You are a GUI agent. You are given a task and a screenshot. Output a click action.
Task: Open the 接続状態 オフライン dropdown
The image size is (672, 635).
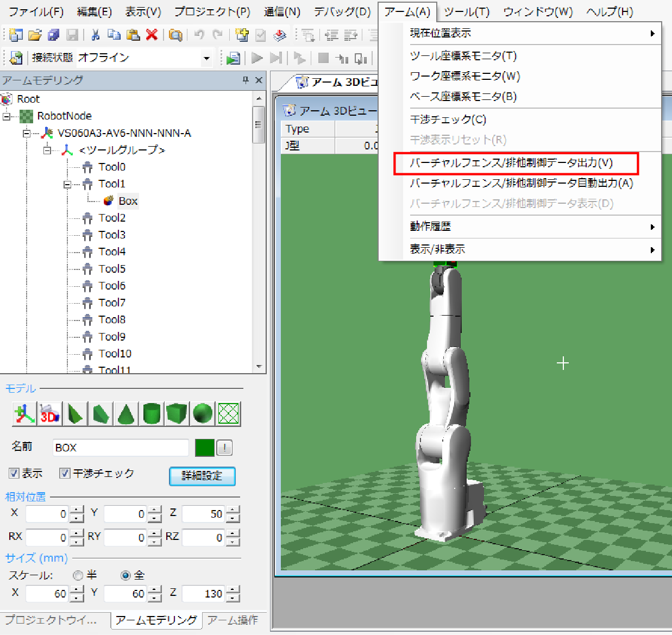pyautogui.click(x=206, y=58)
